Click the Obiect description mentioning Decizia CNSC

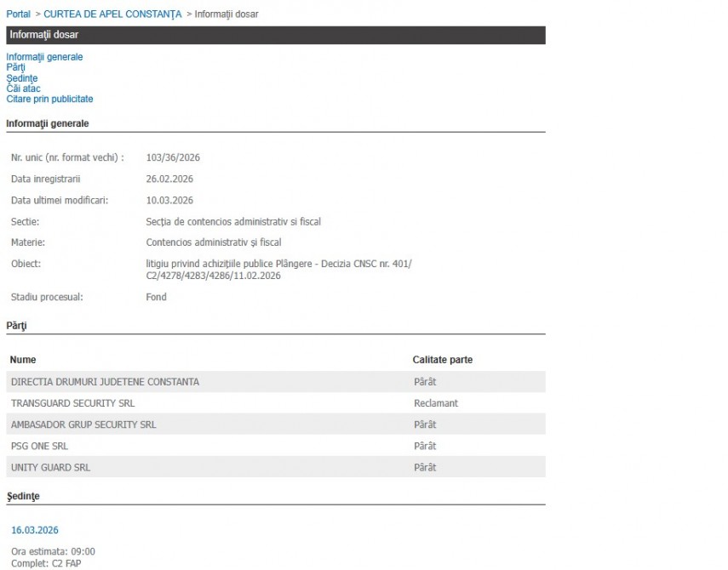point(278,270)
